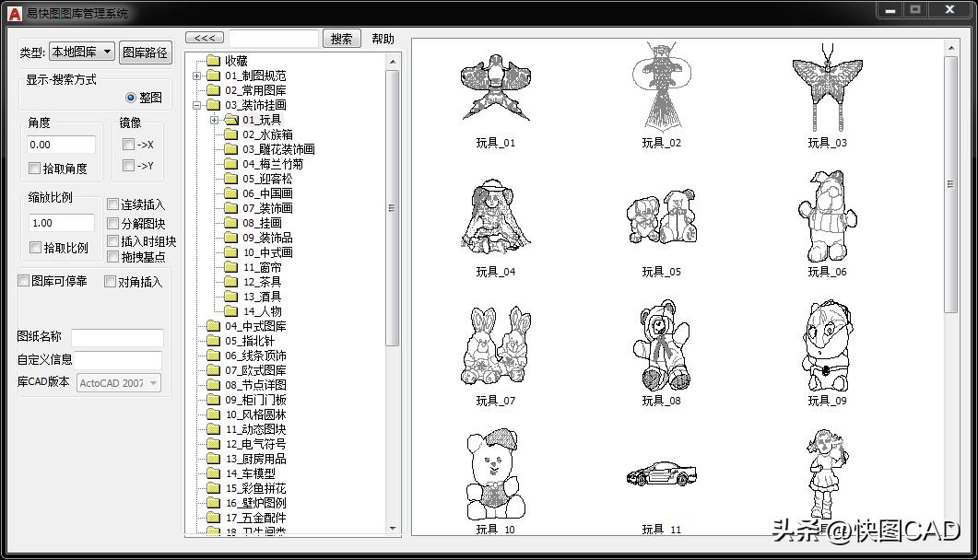The height and width of the screenshot is (560, 978).
Task: Click the AutoCAD app icon in title bar
Action: pos(15,13)
